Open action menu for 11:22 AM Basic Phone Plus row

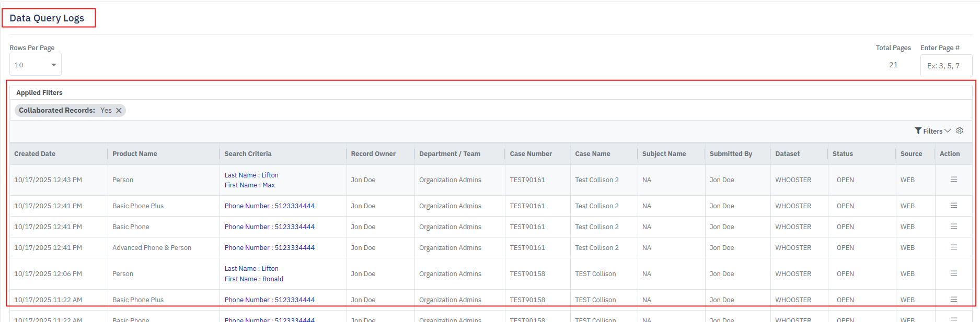click(x=954, y=300)
